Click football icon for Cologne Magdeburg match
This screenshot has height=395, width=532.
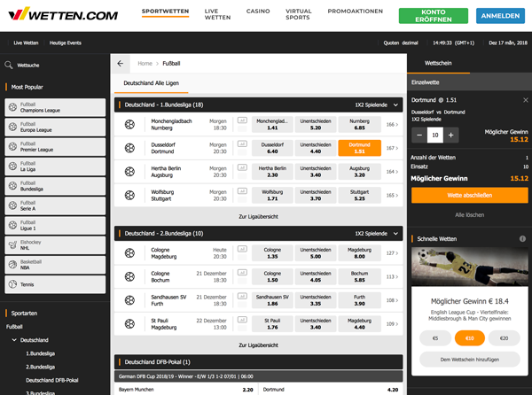click(129, 253)
